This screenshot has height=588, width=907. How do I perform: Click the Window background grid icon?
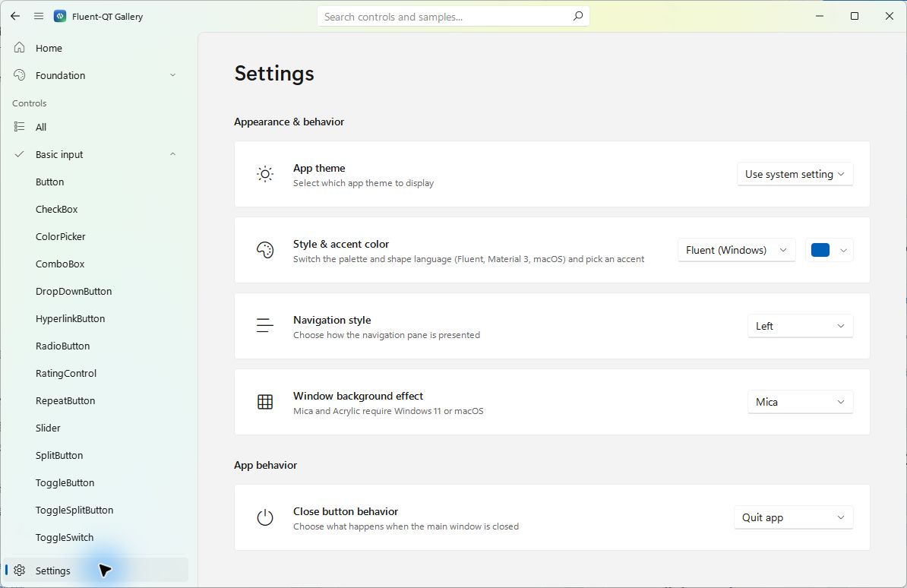point(265,402)
